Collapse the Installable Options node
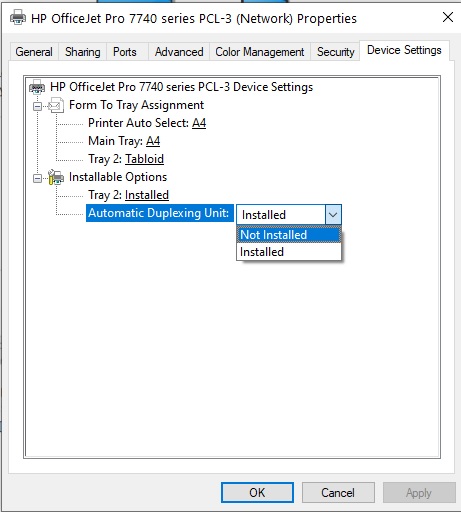 click(x=37, y=179)
